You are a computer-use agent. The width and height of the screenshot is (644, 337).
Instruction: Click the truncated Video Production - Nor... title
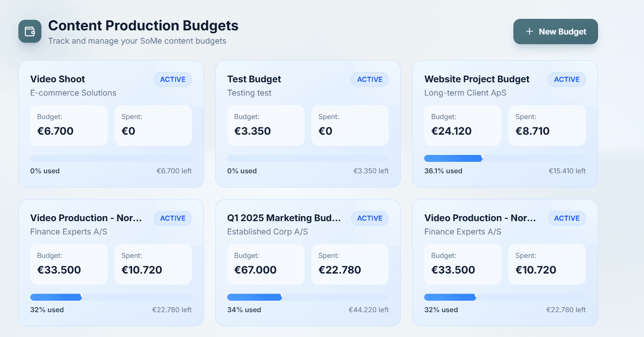[x=85, y=218]
